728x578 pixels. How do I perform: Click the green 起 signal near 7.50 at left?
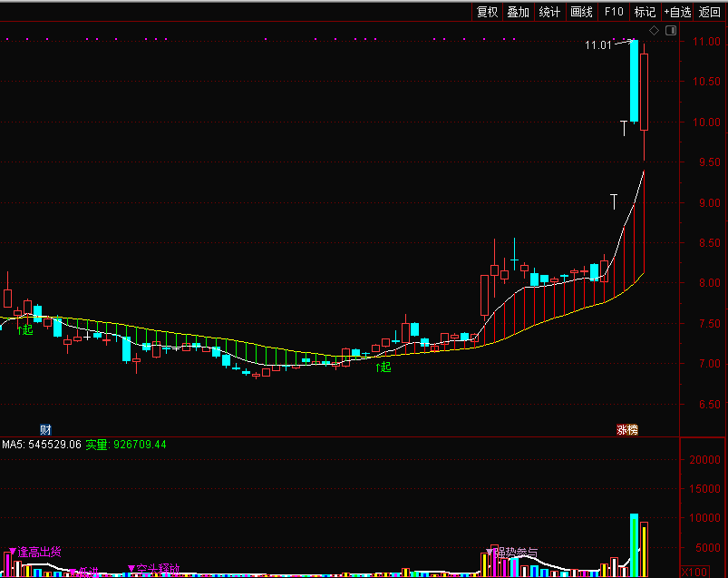[25, 330]
